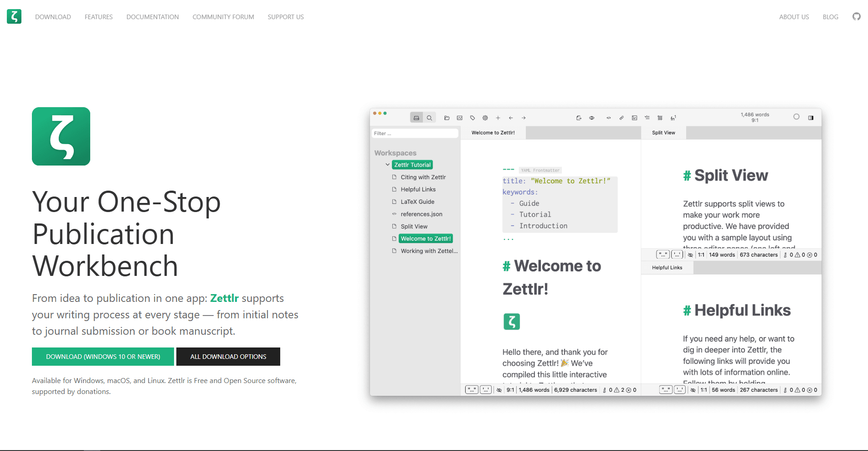This screenshot has width=868, height=451.
Task: Insert a footnote with the fn icon
Action: (x=673, y=118)
